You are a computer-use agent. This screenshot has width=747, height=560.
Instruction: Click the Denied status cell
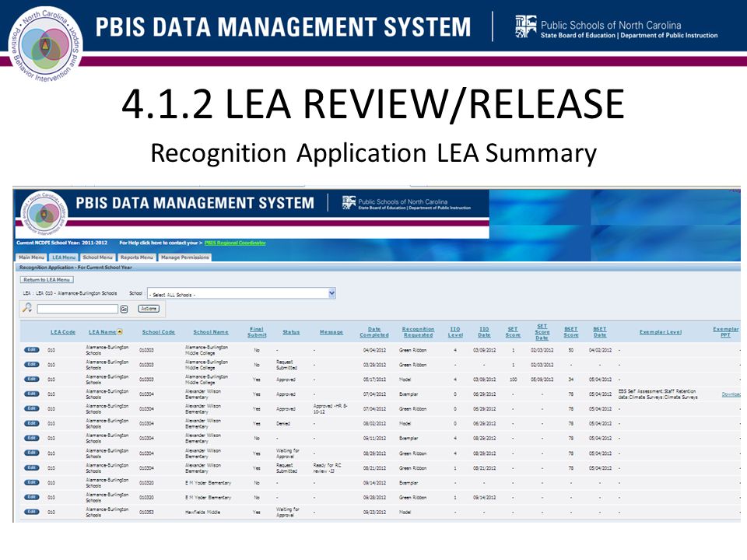coord(283,423)
